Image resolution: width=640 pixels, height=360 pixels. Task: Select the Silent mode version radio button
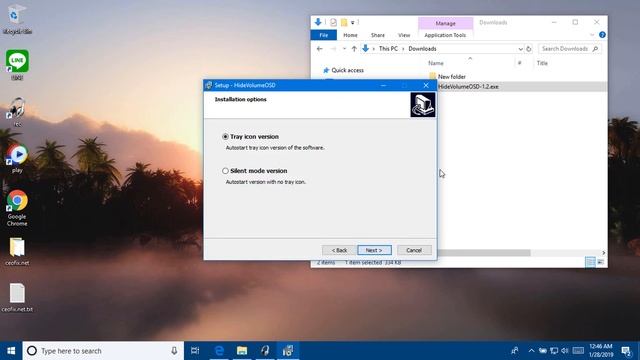225,171
